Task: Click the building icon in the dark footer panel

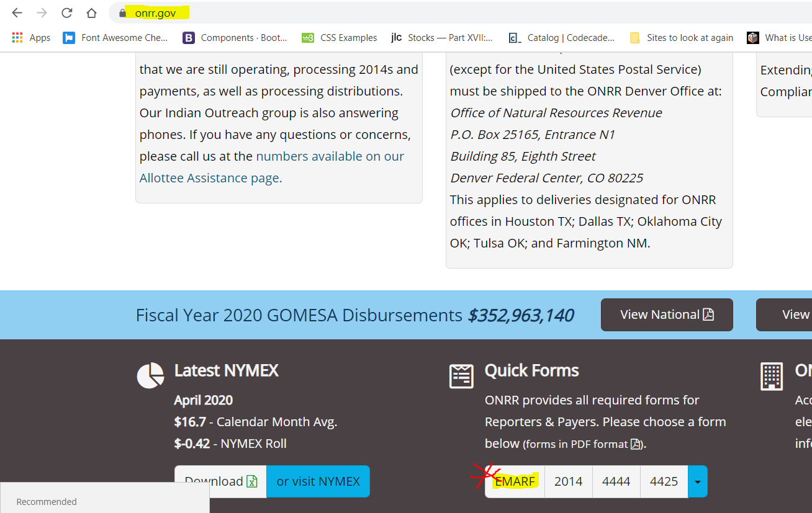Action: 772,376
